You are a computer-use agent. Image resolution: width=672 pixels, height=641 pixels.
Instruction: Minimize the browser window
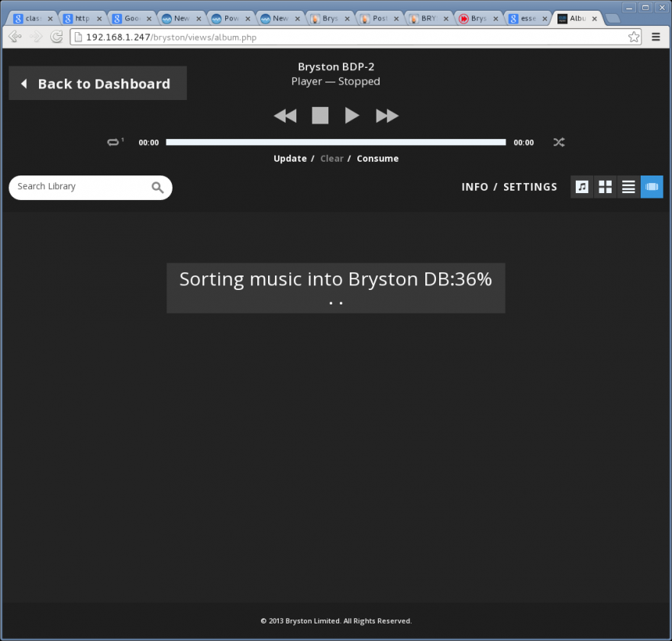(x=629, y=8)
